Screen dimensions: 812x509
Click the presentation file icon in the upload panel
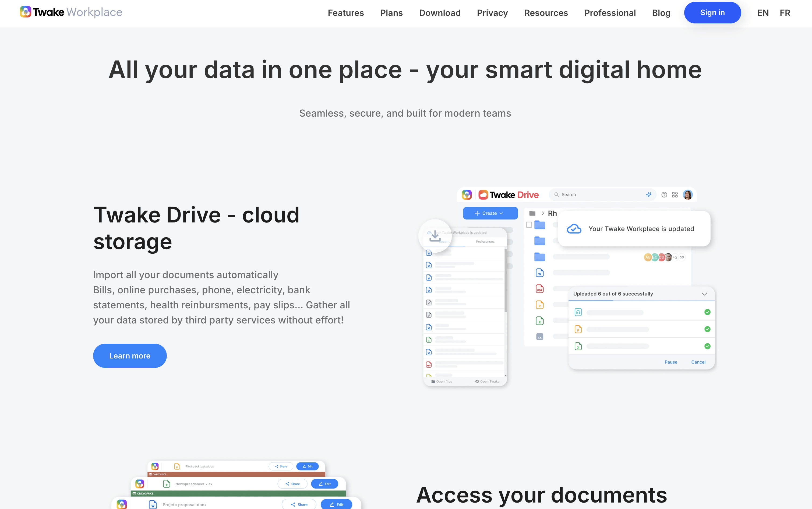coord(578,329)
